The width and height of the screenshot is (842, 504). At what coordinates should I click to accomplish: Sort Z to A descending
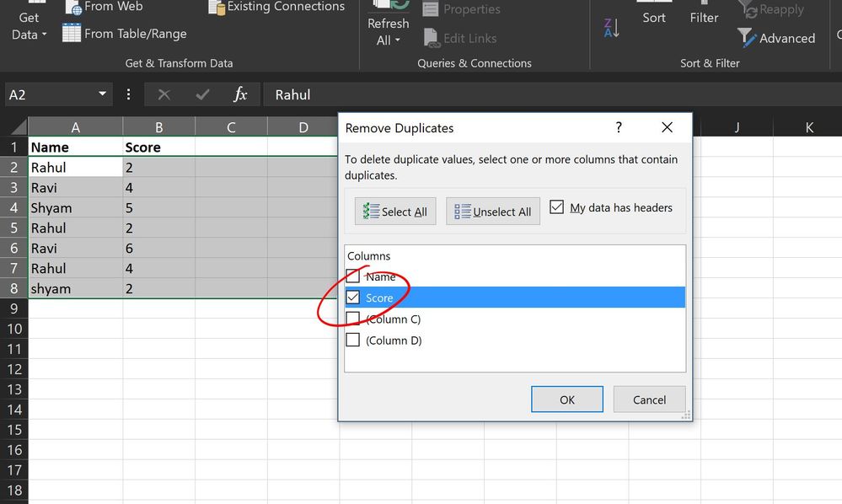click(x=612, y=28)
